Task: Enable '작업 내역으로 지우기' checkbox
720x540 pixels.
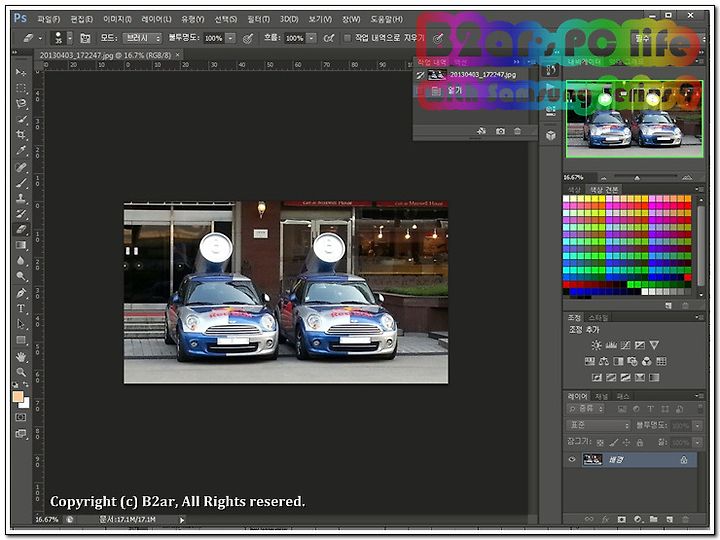Action: click(x=348, y=38)
